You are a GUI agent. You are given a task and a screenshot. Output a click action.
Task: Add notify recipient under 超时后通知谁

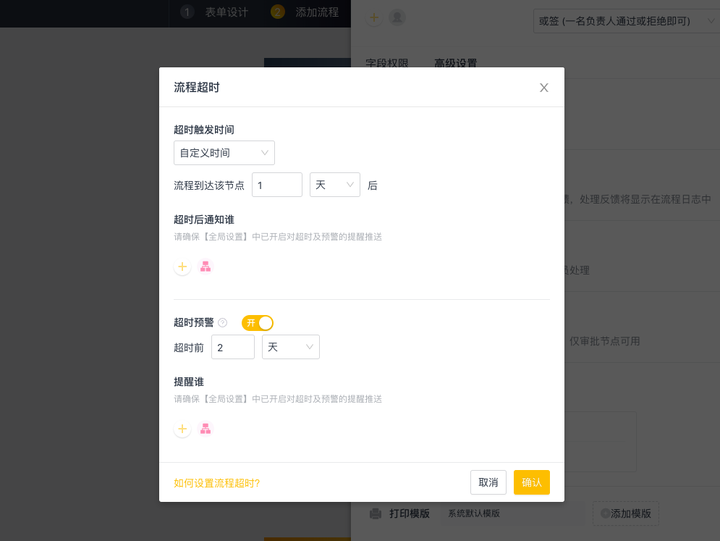click(182, 267)
